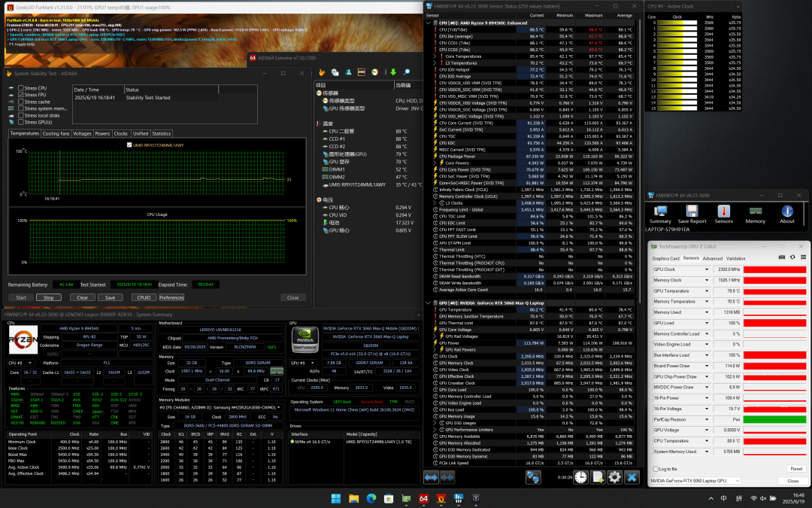Open File Explorer from the taskbar
The height and width of the screenshot is (508, 812).
(353, 498)
